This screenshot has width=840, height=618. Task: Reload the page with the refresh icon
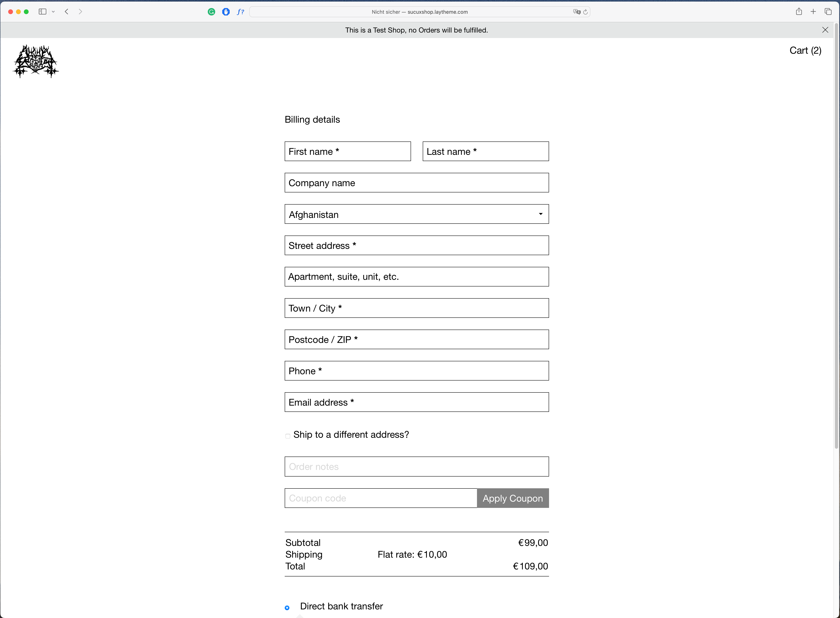pyautogui.click(x=585, y=12)
